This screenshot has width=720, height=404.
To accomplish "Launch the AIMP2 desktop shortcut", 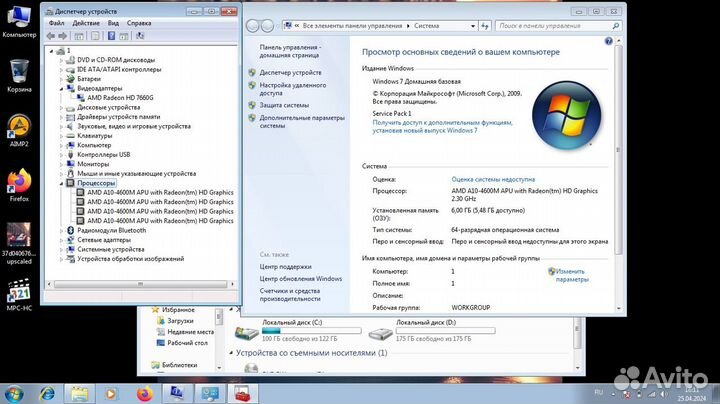I will coord(19,131).
